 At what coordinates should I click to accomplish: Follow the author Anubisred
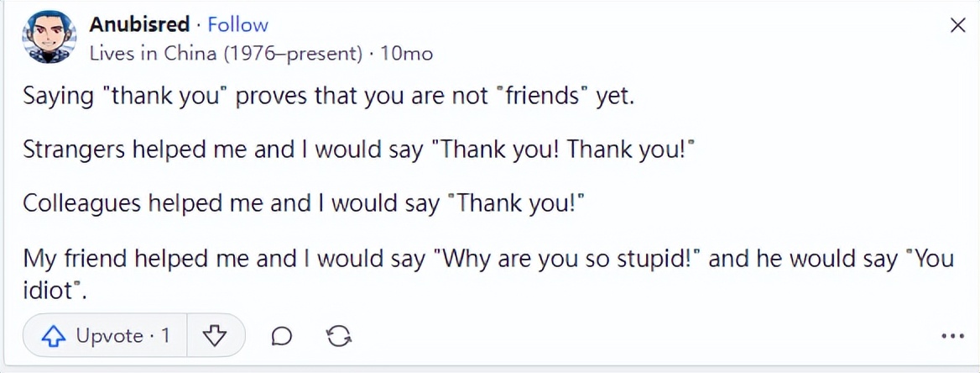(x=238, y=24)
